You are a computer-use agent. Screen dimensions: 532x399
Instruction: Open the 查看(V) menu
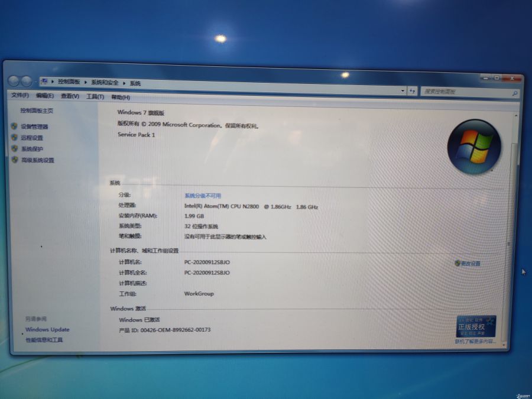pyautogui.click(x=70, y=96)
